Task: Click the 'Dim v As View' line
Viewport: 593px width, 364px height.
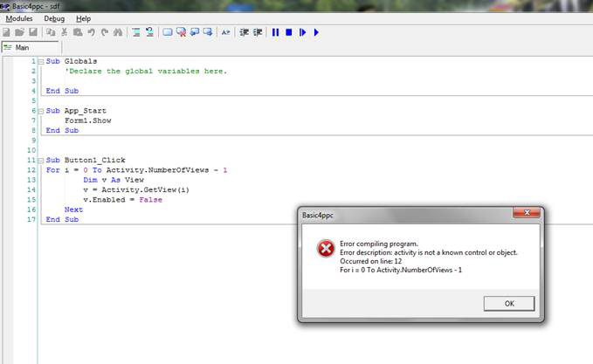Action: click(114, 180)
